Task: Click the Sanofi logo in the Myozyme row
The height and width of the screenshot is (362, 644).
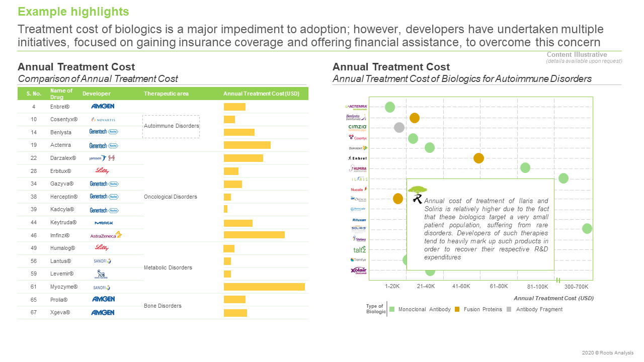Action: click(101, 287)
